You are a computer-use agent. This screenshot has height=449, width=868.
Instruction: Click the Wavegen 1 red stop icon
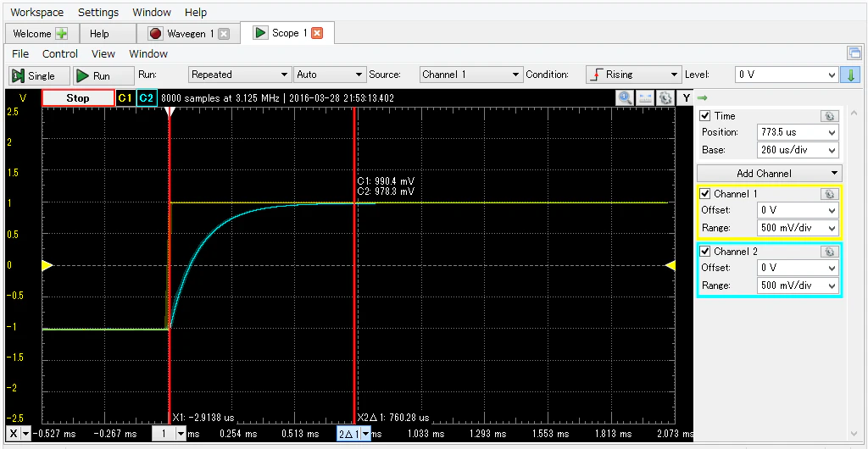(x=156, y=34)
